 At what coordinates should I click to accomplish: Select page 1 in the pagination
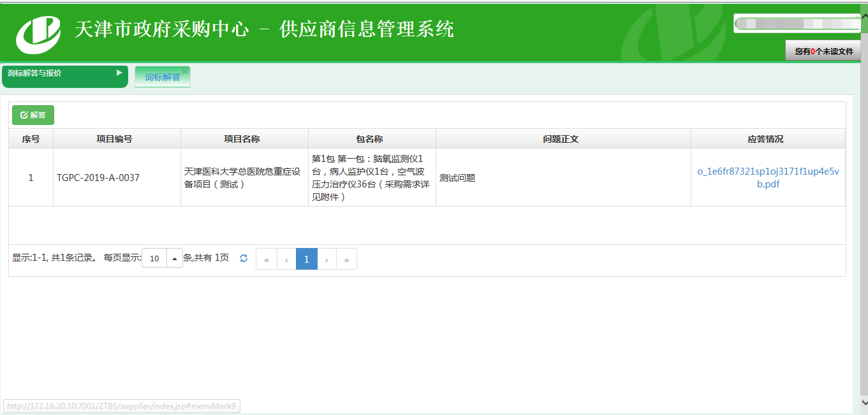pos(307,259)
